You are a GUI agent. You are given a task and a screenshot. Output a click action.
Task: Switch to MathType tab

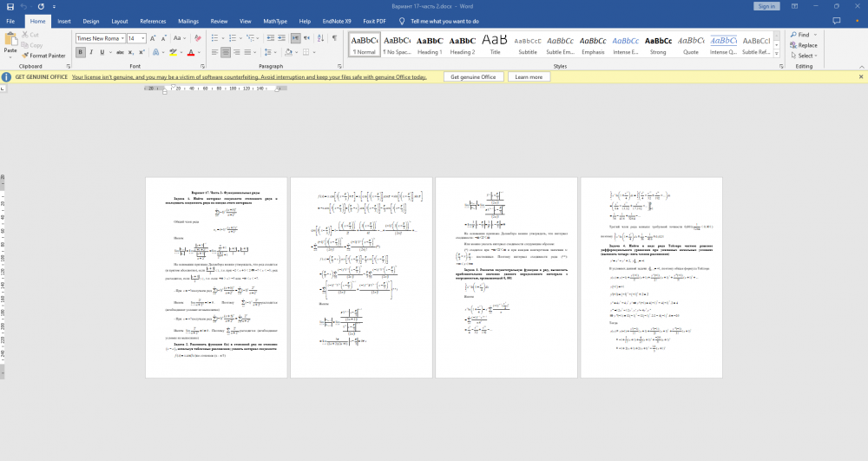point(275,21)
